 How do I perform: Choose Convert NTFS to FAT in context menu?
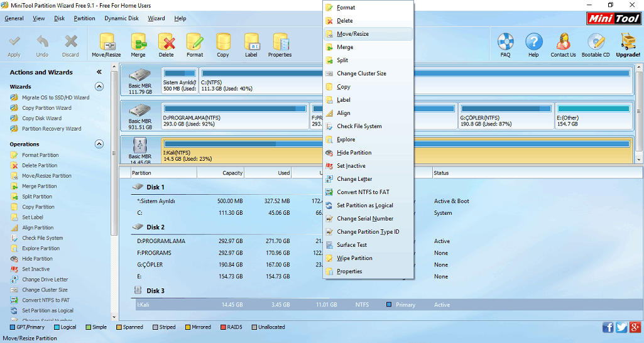[368, 192]
